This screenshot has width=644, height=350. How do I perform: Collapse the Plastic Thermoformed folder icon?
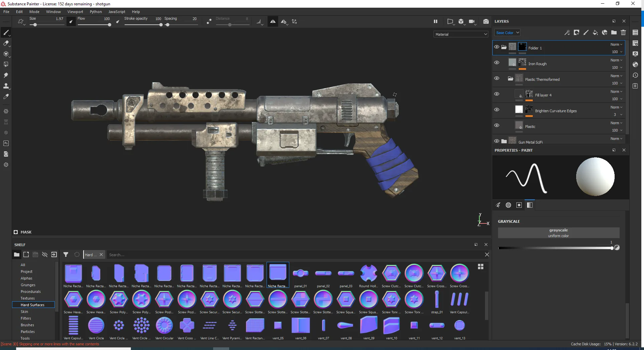[510, 79]
